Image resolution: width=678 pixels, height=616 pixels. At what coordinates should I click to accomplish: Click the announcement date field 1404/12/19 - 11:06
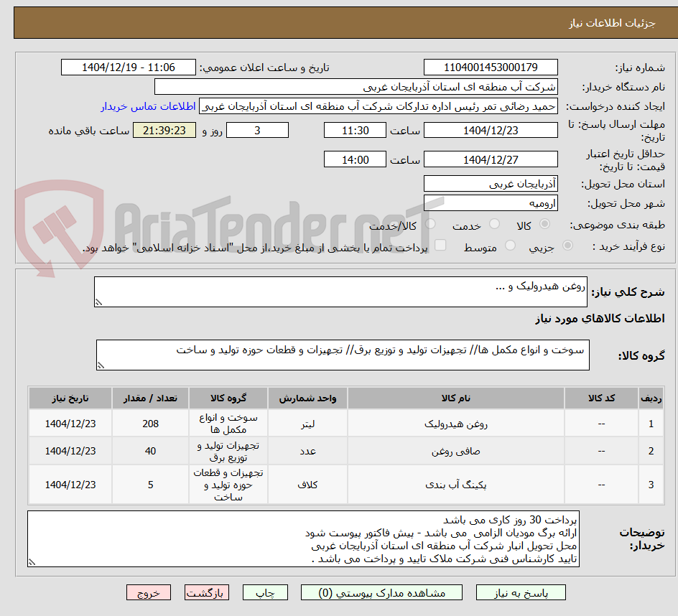[x=129, y=67]
